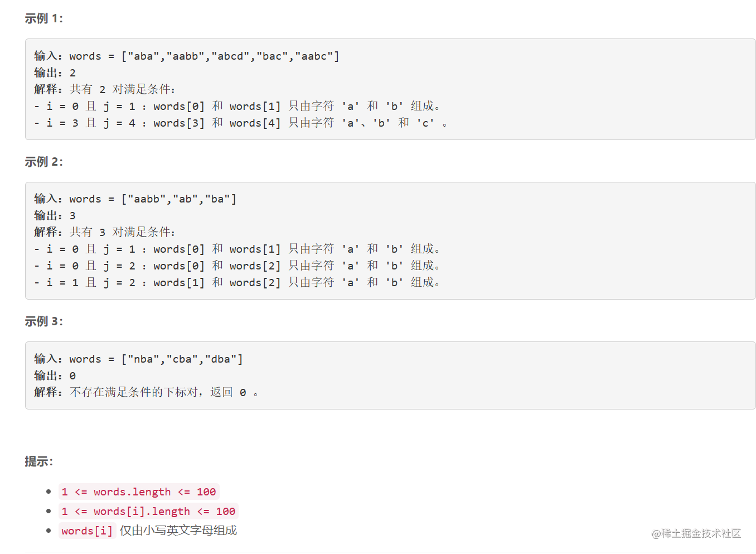Select the example 1 input words line

tap(187, 56)
